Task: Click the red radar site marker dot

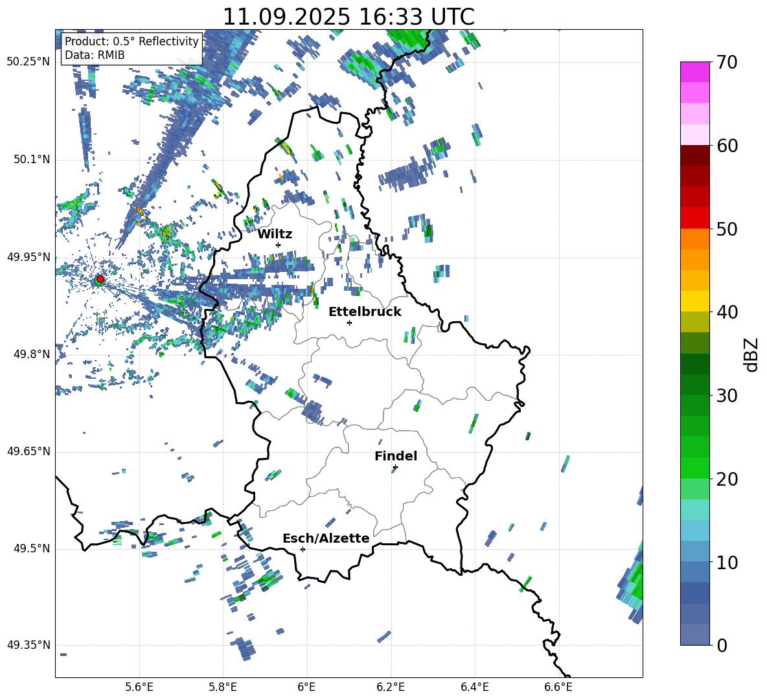Action: [x=100, y=278]
